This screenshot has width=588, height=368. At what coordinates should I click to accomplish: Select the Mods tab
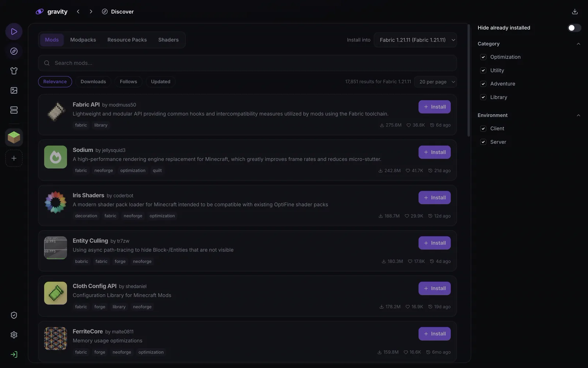[52, 40]
